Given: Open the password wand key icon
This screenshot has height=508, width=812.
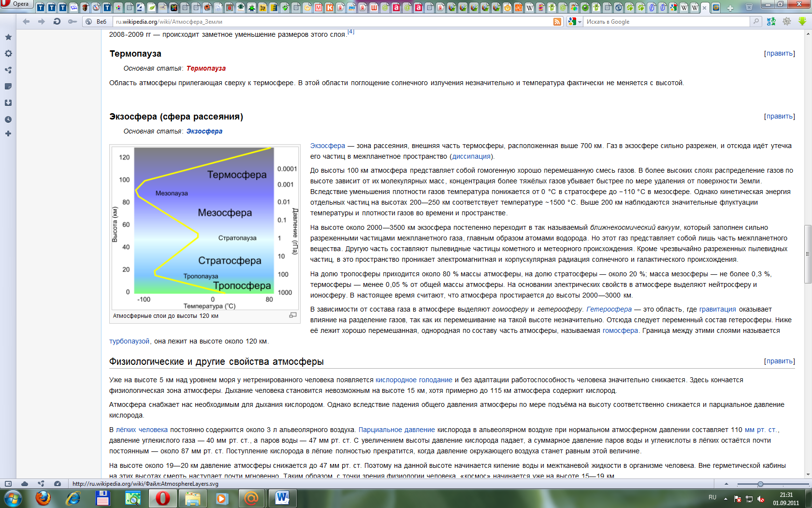Looking at the screenshot, I should 72,22.
